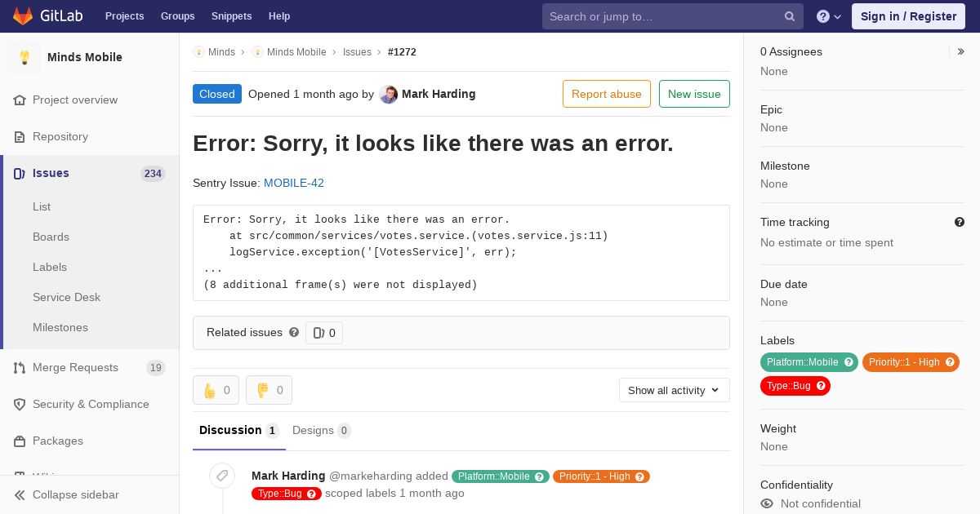Click Minds Mobile breadcrumb link
This screenshot has width=980, height=514.
click(296, 51)
